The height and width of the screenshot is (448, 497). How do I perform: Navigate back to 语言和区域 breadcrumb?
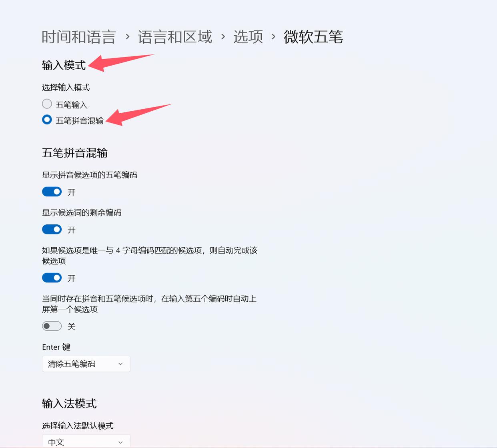175,37
